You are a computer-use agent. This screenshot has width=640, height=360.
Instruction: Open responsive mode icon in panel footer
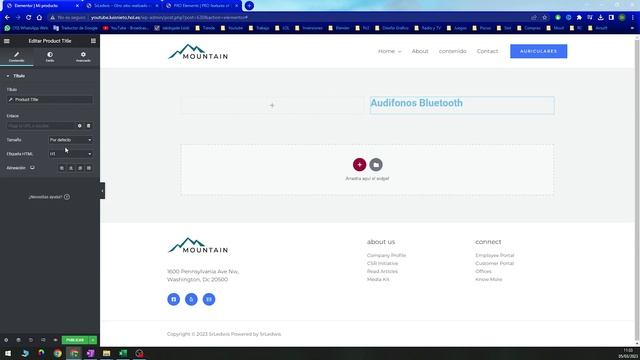(x=43, y=340)
